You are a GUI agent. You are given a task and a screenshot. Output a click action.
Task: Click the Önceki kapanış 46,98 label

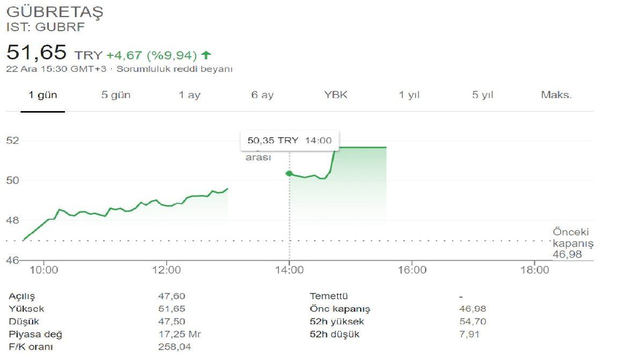tap(571, 243)
